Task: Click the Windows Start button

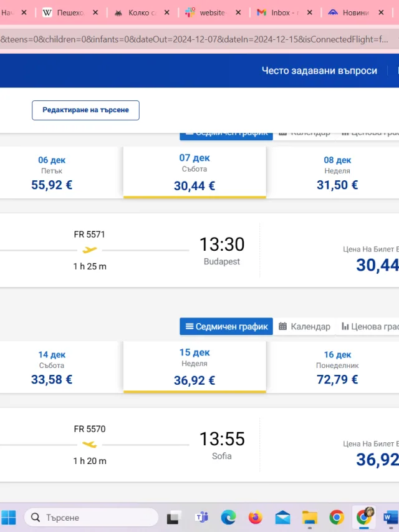Action: pyautogui.click(x=9, y=518)
